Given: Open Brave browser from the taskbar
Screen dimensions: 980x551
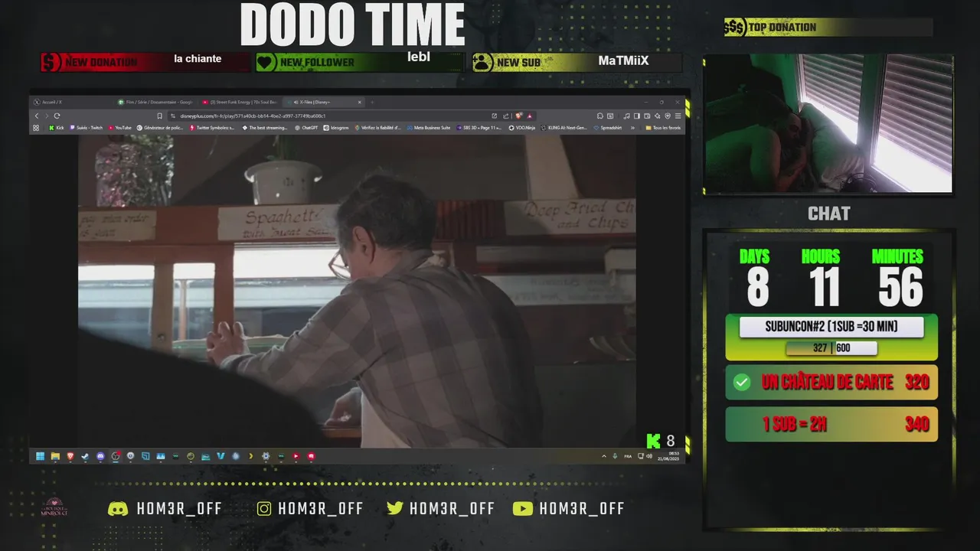Looking at the screenshot, I should point(70,456).
